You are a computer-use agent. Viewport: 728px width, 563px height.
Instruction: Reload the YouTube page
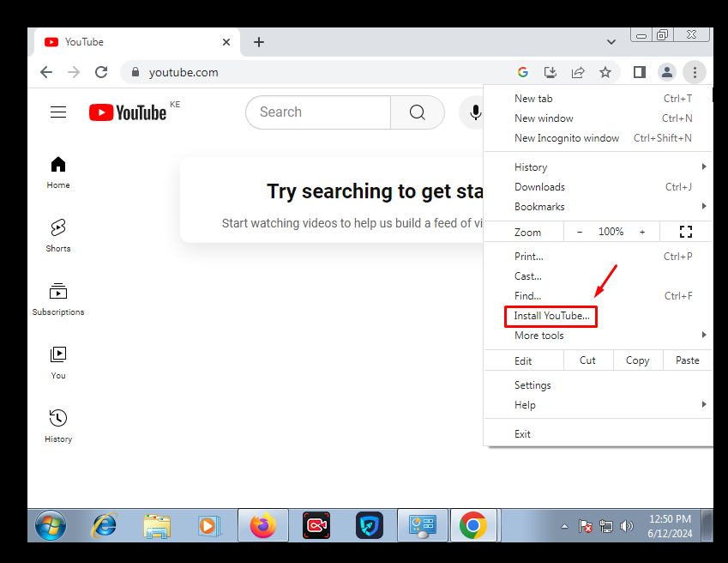[101, 72]
